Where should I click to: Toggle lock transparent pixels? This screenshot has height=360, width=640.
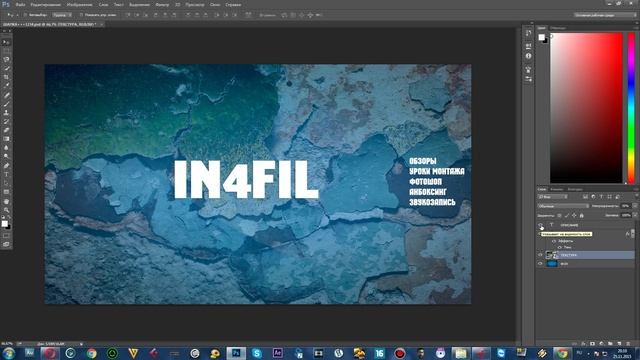(559, 216)
